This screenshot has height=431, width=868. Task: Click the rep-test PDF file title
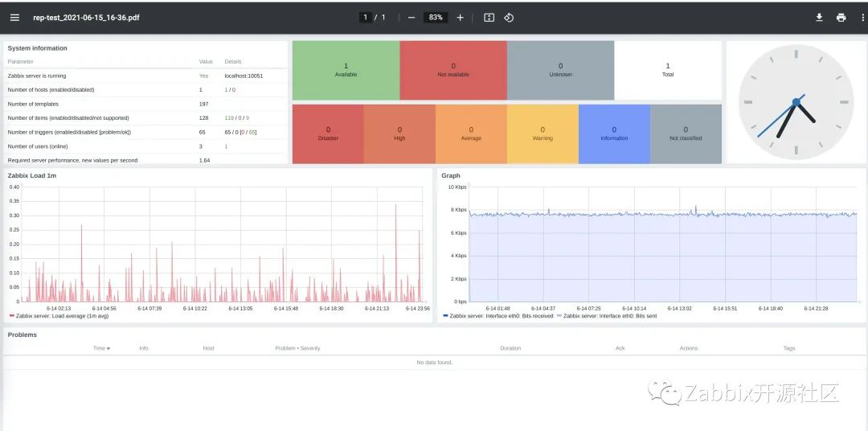[86, 17]
